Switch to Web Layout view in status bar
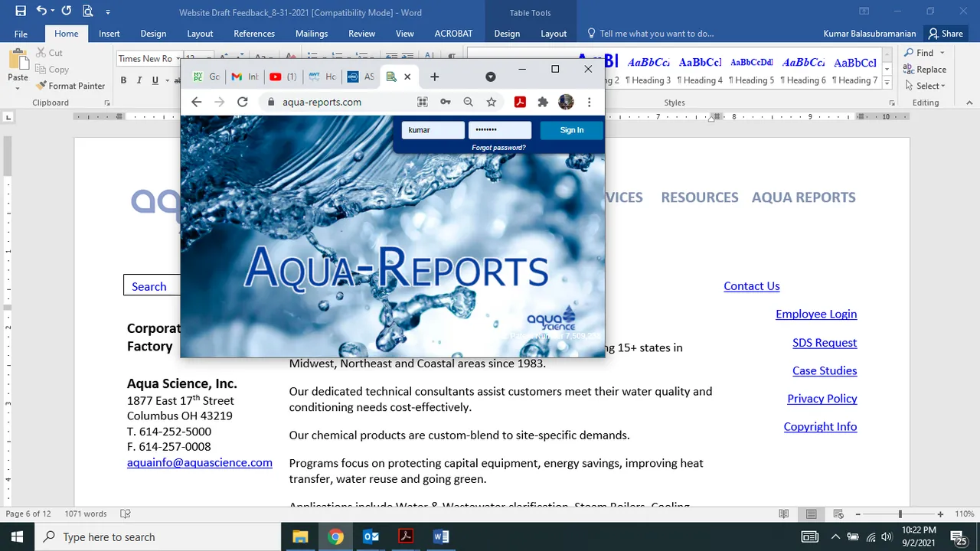Image resolution: width=980 pixels, height=551 pixels. (839, 514)
